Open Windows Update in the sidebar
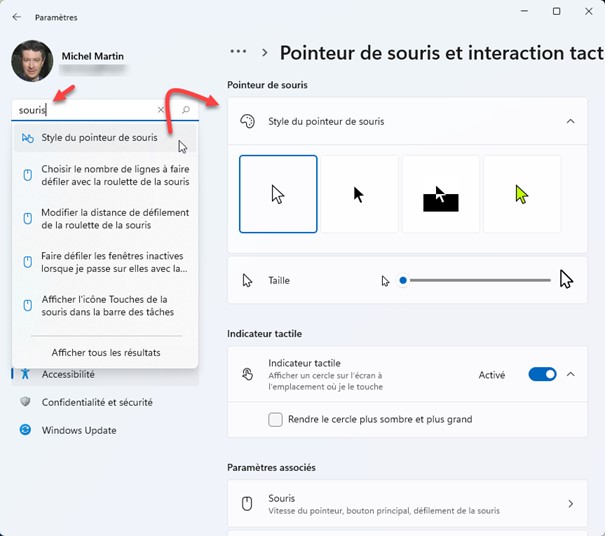 click(105, 430)
